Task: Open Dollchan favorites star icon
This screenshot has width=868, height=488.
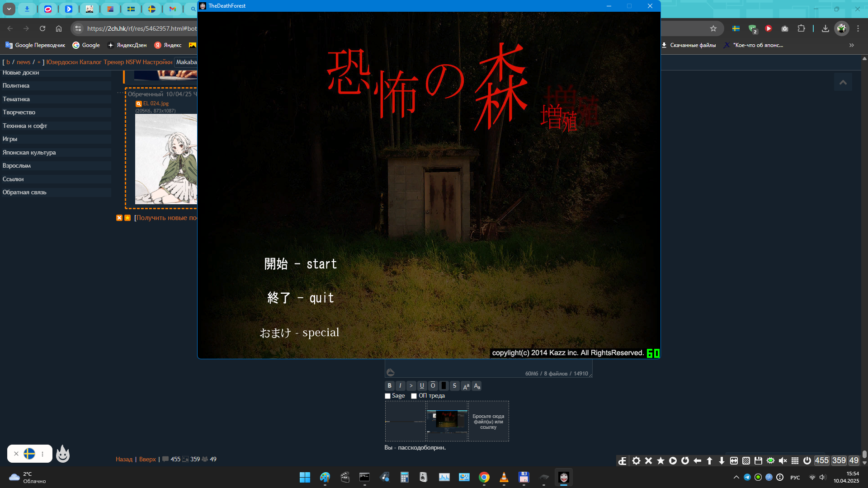Action: point(660,460)
